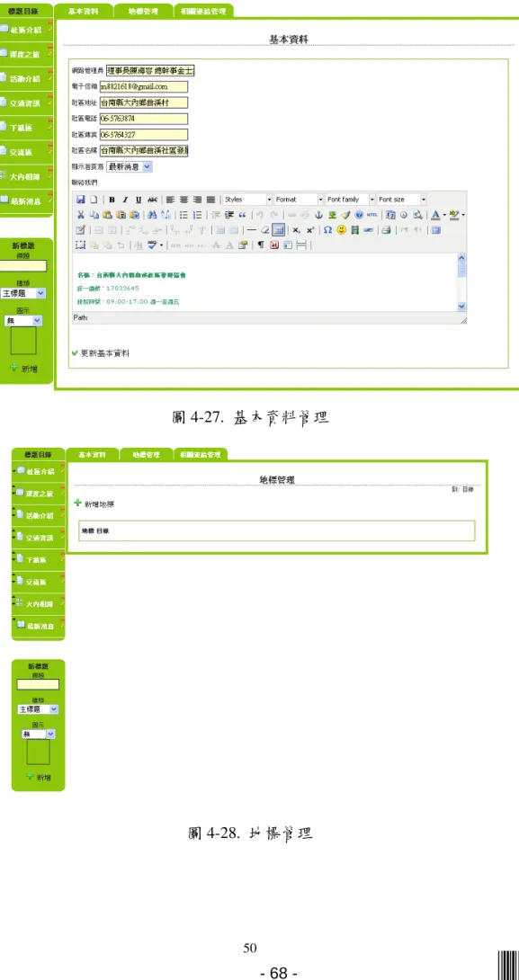Open the smiley emoticons icon
The image size is (519, 980).
pyautogui.click(x=341, y=229)
